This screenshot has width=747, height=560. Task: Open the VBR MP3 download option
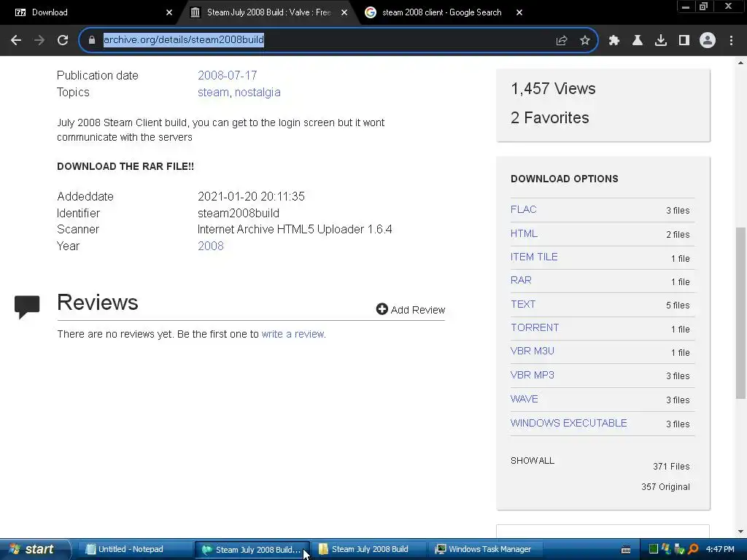tap(532, 375)
